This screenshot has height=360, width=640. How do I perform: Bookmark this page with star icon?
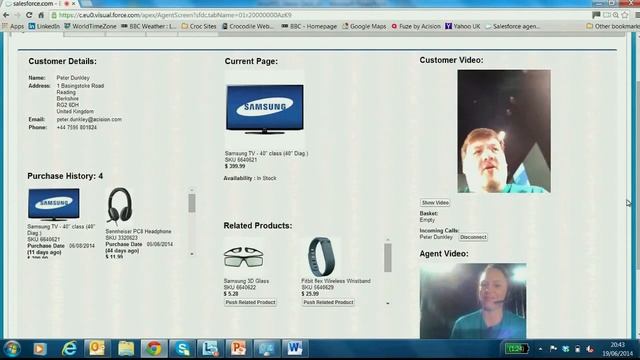coord(625,15)
